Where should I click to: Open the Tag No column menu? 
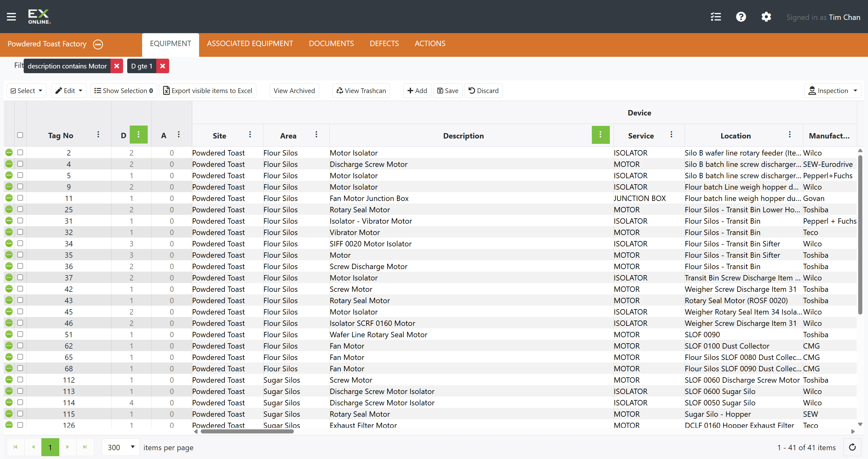[x=98, y=135]
